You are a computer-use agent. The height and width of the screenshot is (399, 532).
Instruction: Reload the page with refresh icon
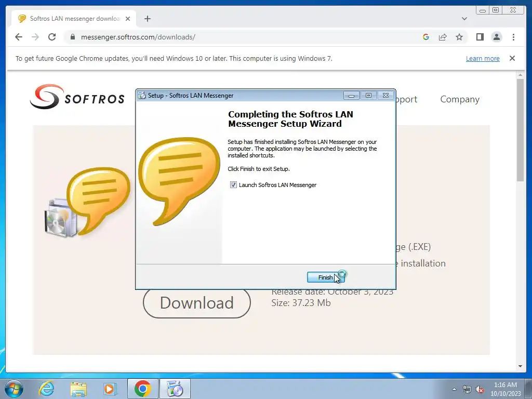[52, 37]
